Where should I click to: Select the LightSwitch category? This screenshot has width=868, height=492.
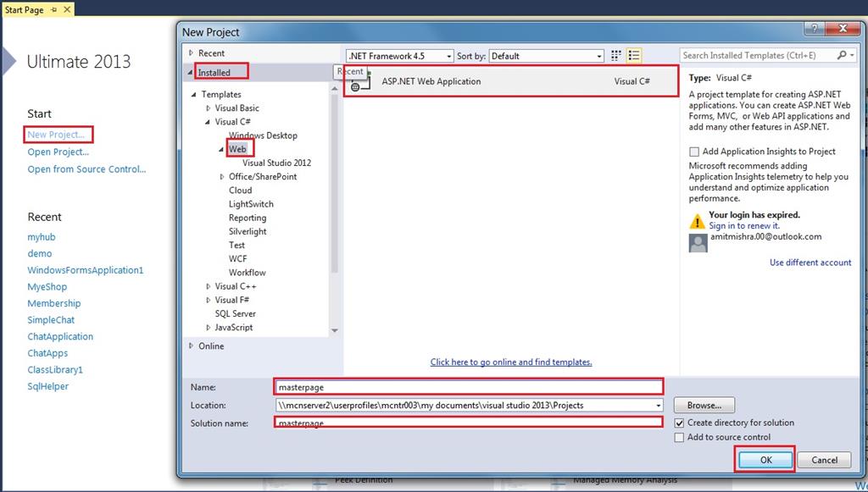251,204
